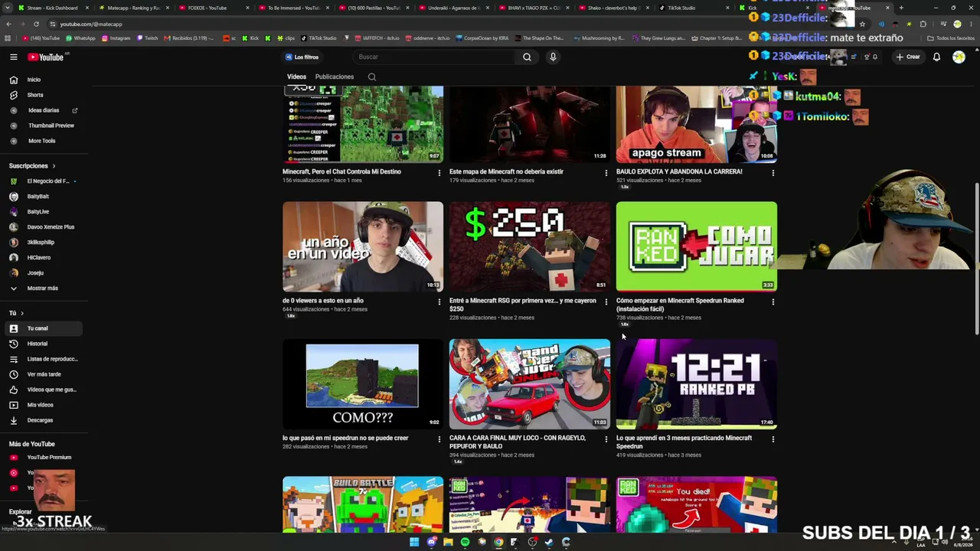Go back in browser history

(8, 24)
